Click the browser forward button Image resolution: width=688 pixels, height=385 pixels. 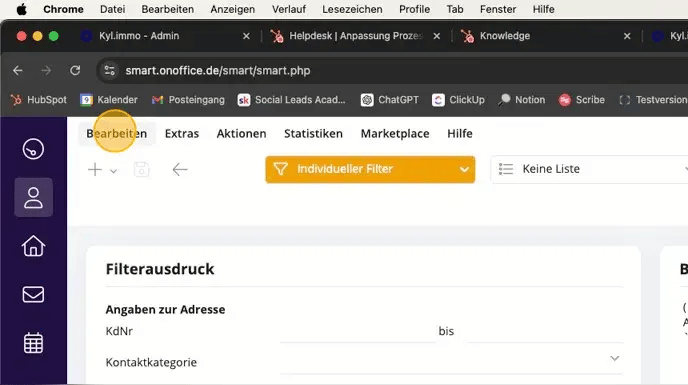pos(46,70)
